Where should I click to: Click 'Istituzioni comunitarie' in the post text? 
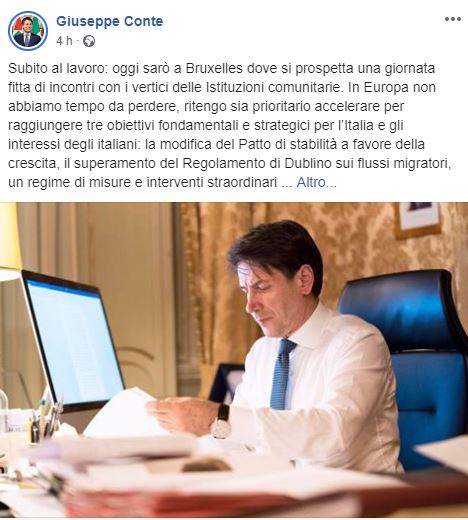(x=274, y=87)
